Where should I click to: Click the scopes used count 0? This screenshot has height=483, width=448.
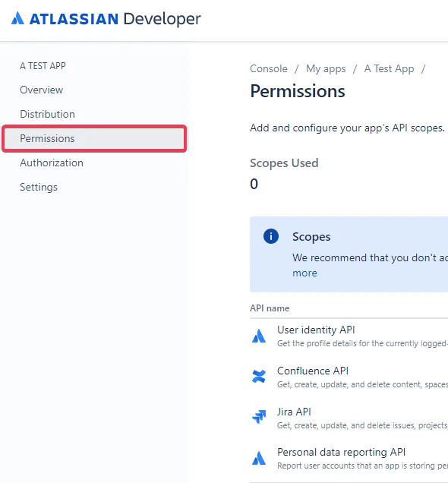click(x=254, y=184)
